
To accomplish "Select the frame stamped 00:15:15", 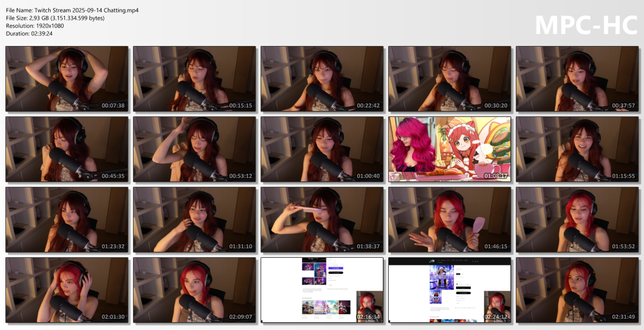I will tap(194, 79).
